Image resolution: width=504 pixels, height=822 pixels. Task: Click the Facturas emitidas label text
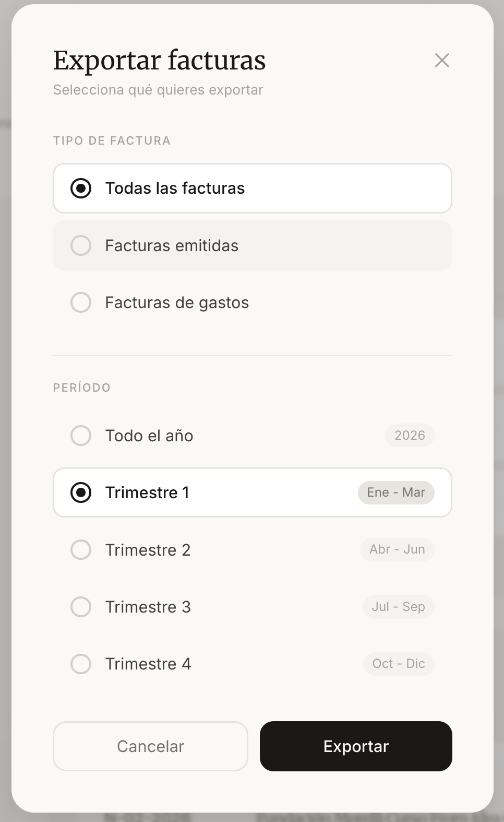[x=172, y=245]
